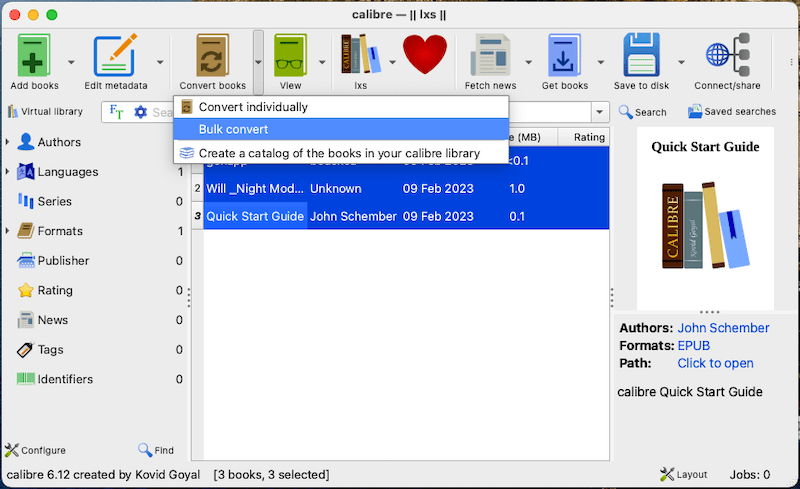Expand the Authors tree node
This screenshot has width=800, height=489.
click(7, 141)
